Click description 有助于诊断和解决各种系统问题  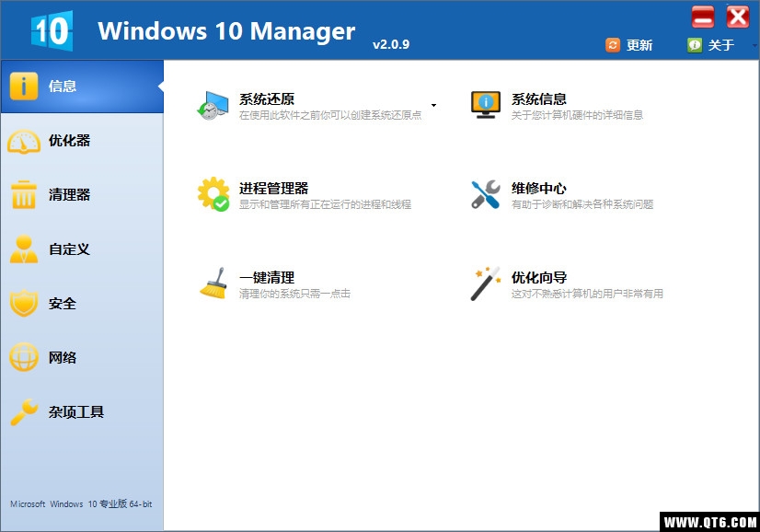click(x=582, y=204)
